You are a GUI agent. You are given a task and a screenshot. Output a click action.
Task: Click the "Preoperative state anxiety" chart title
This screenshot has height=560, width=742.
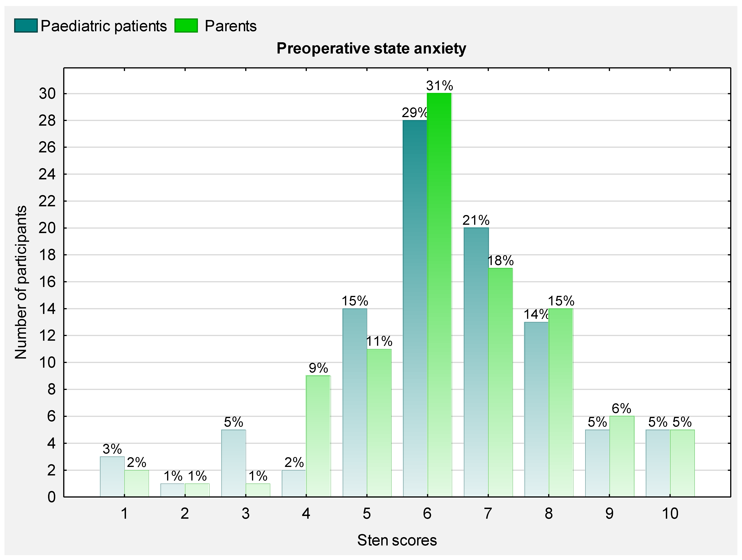pyautogui.click(x=371, y=48)
